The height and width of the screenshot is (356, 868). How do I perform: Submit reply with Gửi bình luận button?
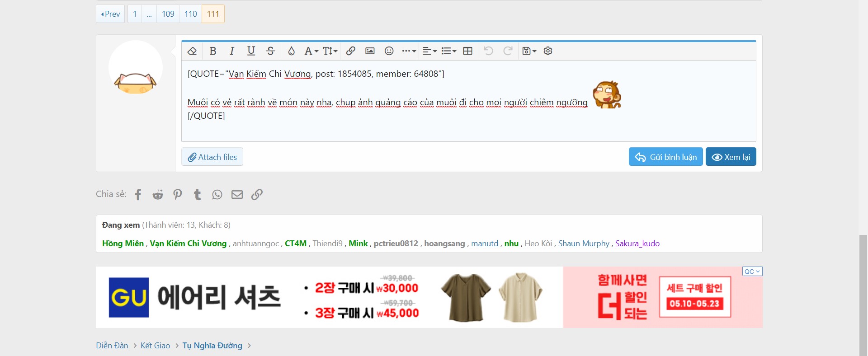(x=665, y=157)
